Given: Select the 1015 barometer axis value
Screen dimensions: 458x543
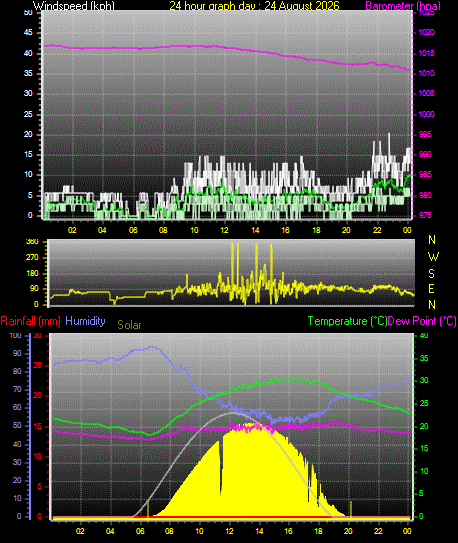Looking at the screenshot, I should pyautogui.click(x=426, y=53).
